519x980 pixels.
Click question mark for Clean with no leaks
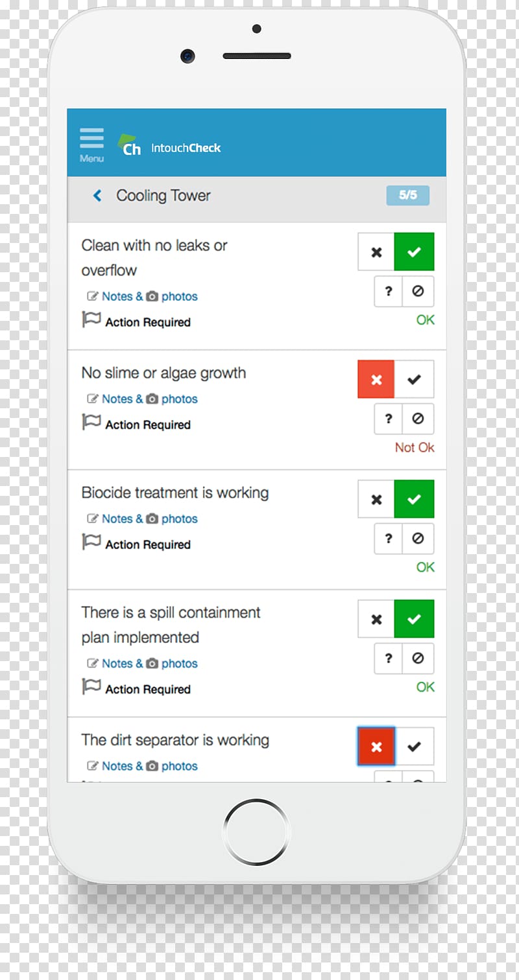(388, 291)
